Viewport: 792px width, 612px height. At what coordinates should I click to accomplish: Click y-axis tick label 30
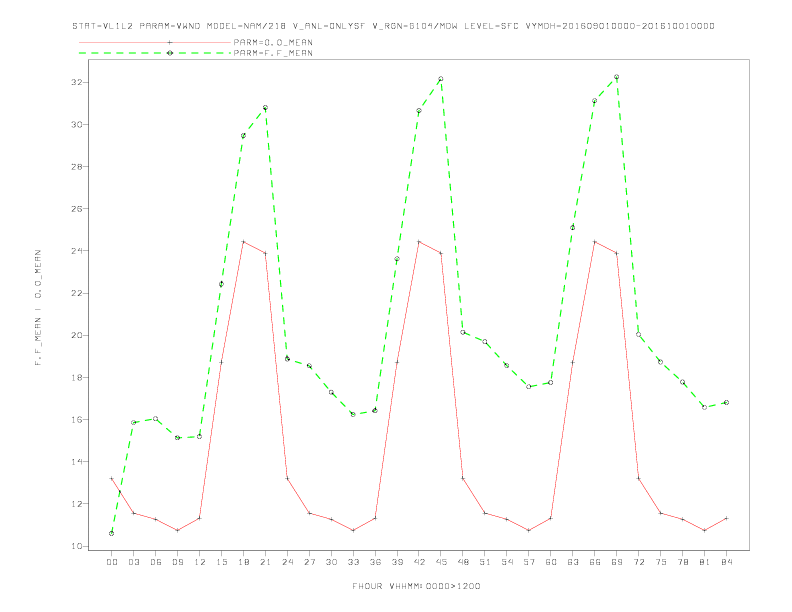point(78,124)
